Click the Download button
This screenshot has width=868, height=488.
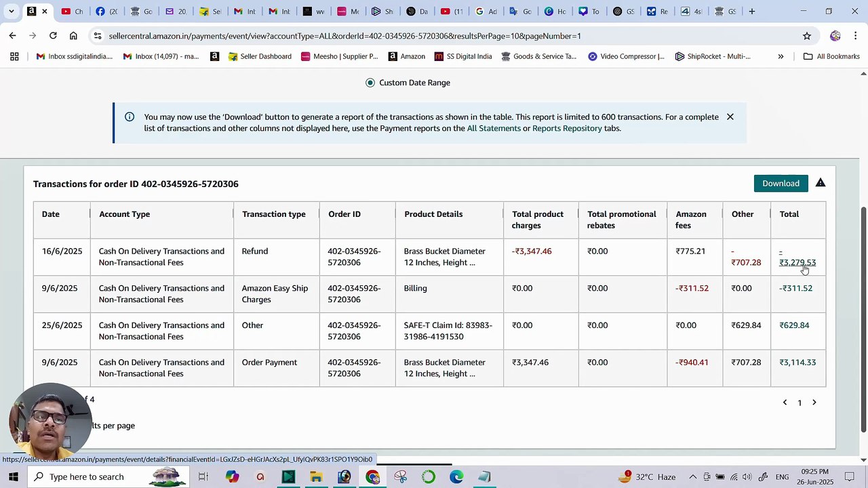click(x=781, y=184)
